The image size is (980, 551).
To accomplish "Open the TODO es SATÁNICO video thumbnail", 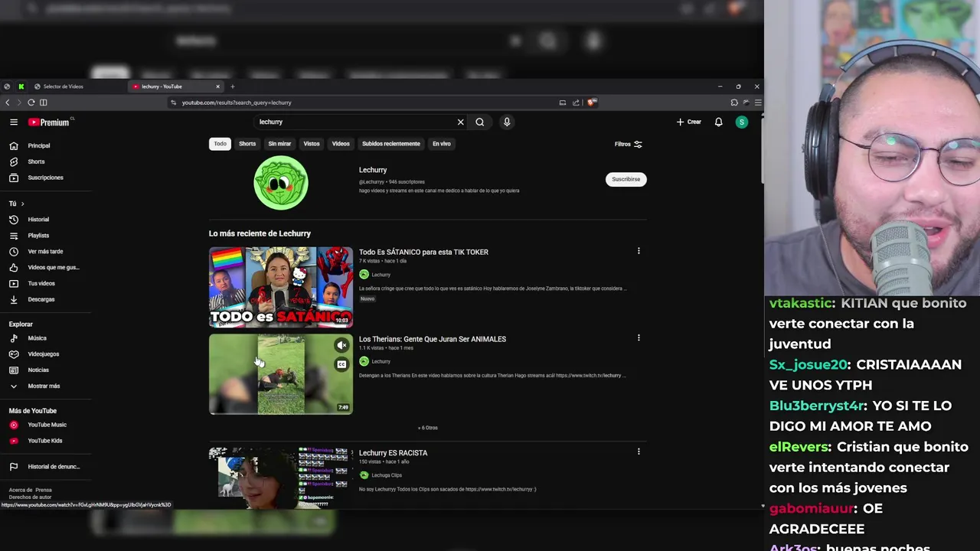I will [x=281, y=287].
